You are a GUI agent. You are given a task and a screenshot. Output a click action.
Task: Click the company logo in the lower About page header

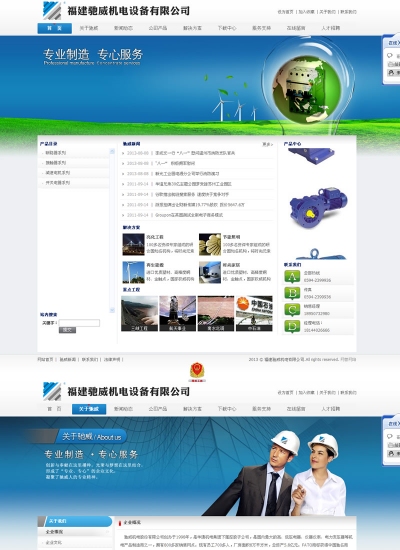(x=52, y=391)
